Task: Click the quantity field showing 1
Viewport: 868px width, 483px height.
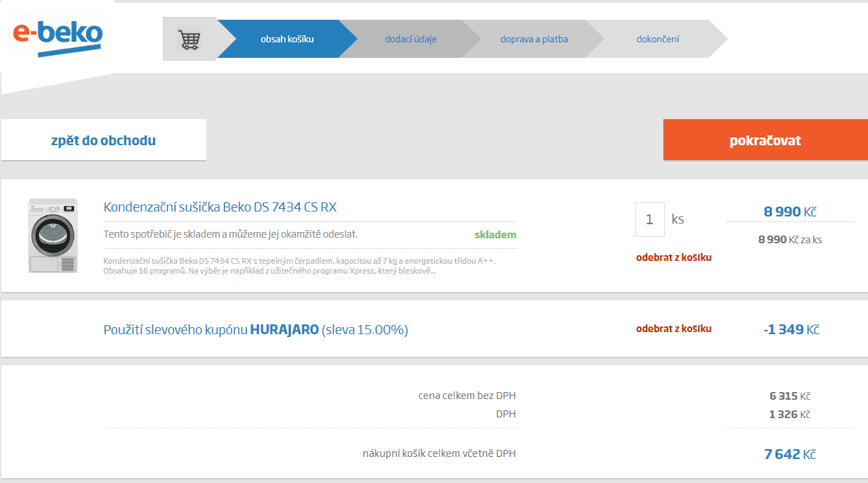Action: tap(650, 219)
